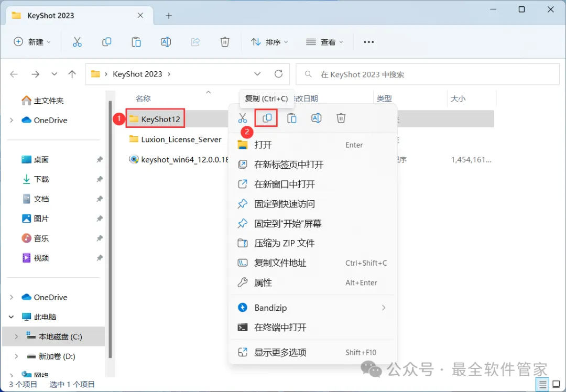Expand the top OneDrive tree node
Image resolution: width=566 pixels, height=392 pixels.
point(12,120)
